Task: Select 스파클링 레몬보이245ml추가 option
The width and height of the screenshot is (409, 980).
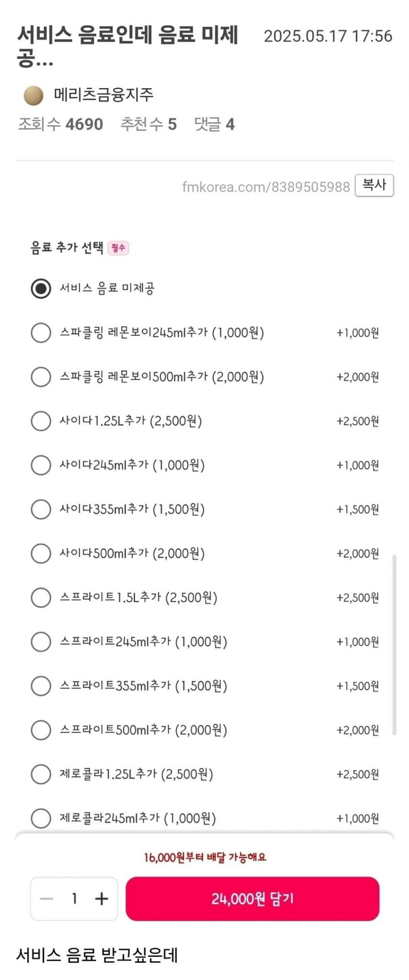Action: pos(41,333)
